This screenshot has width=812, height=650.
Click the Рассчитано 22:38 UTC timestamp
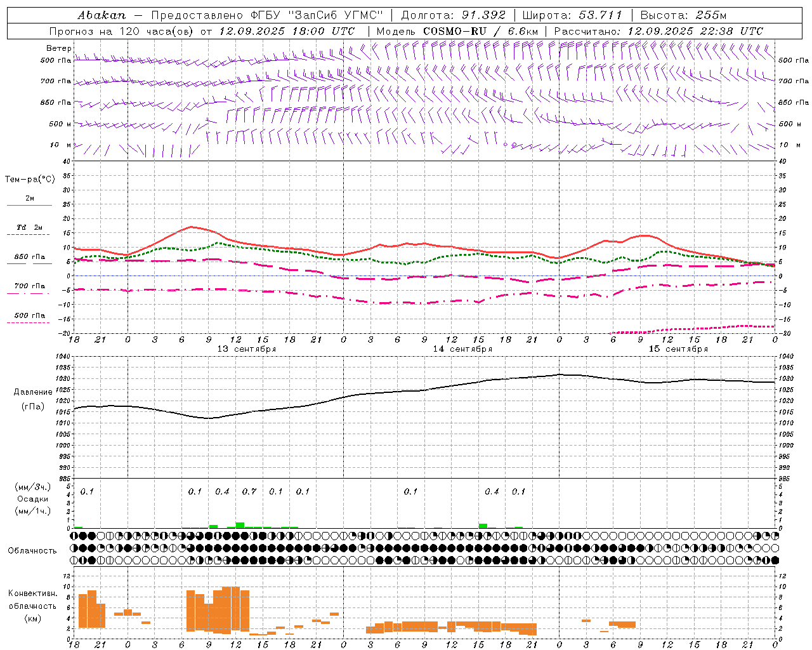click(659, 31)
